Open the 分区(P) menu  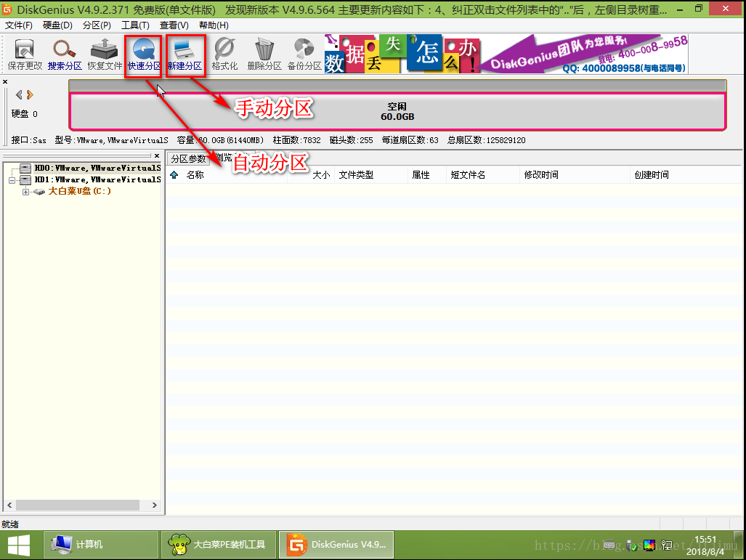point(97,25)
